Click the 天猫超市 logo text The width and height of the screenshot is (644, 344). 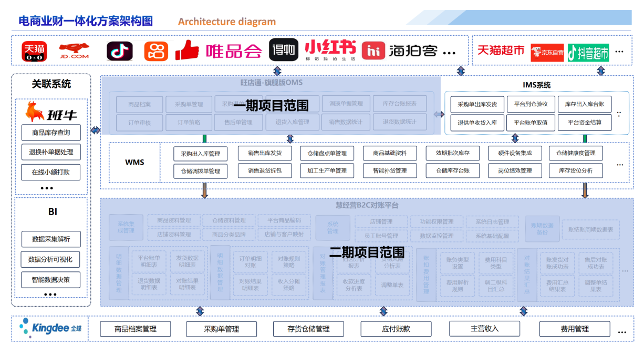501,51
